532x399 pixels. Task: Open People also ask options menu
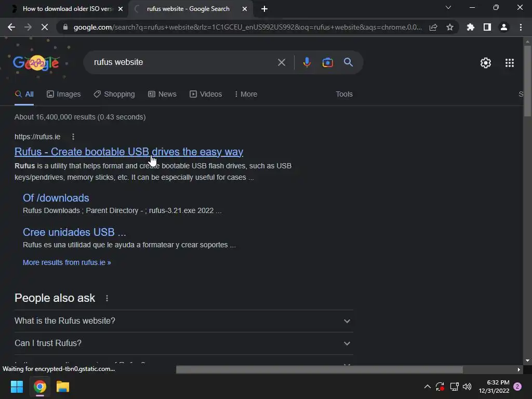[x=107, y=298]
